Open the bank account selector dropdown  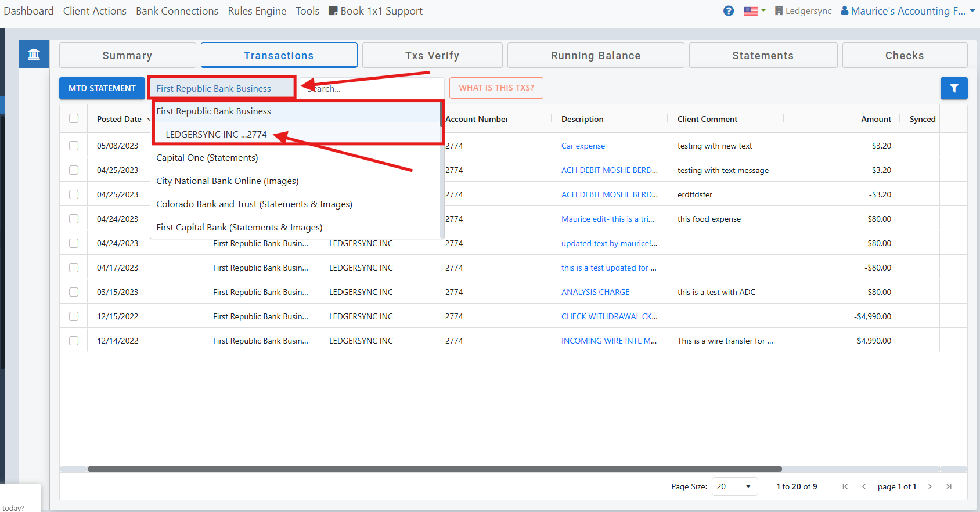(x=222, y=88)
